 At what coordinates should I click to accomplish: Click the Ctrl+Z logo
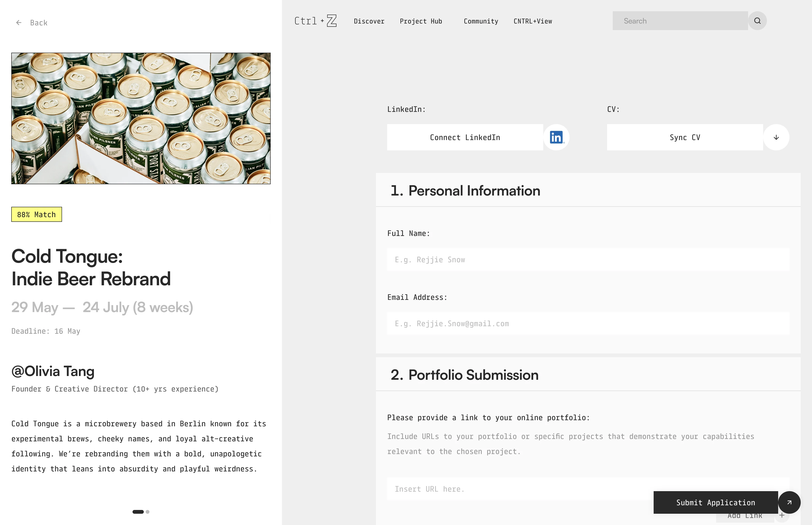tap(316, 21)
